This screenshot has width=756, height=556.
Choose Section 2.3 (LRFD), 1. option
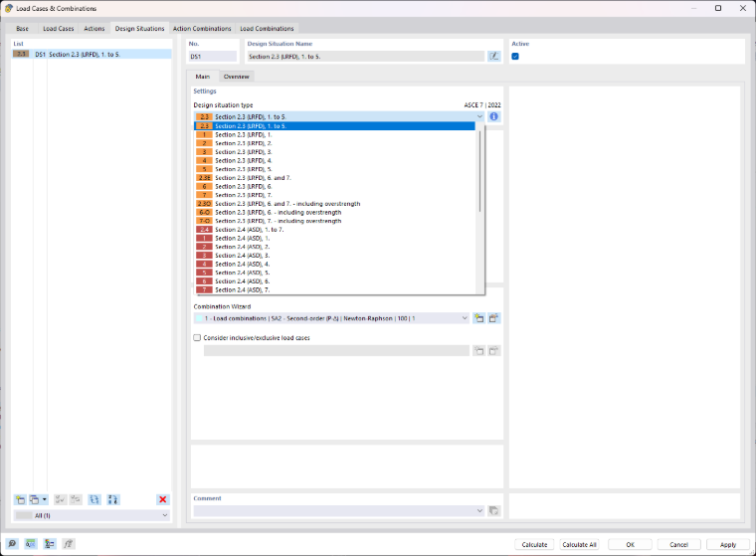coord(335,134)
